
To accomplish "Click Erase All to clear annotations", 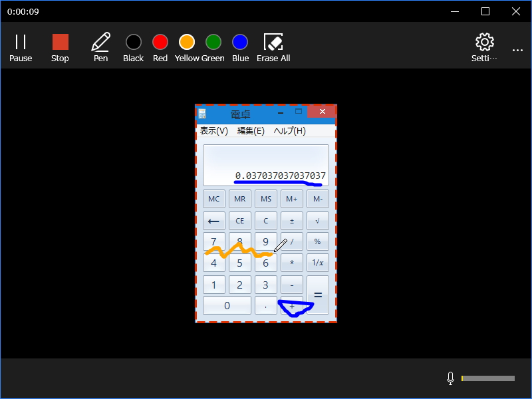I will pos(273,47).
